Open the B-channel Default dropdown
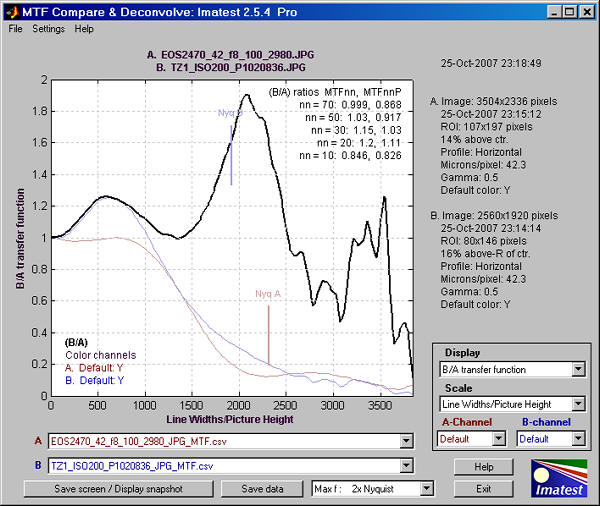 click(x=551, y=439)
